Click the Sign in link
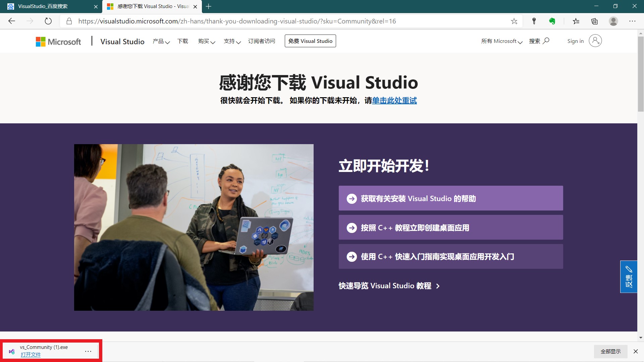This screenshot has height=362, width=644. 576,41
